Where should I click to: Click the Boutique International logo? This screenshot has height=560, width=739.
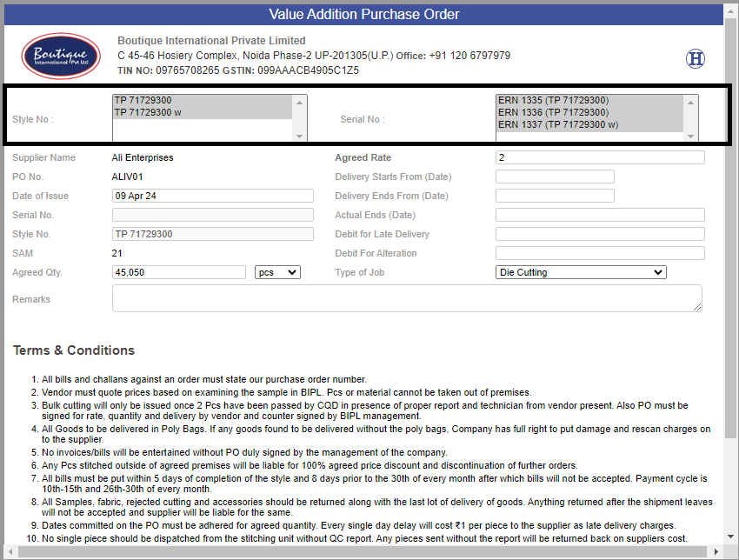click(x=61, y=56)
